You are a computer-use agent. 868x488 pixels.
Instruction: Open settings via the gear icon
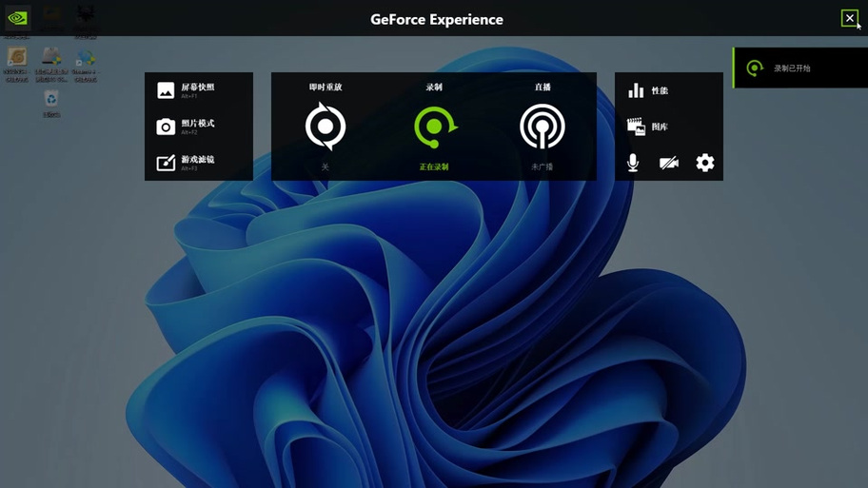pos(704,163)
